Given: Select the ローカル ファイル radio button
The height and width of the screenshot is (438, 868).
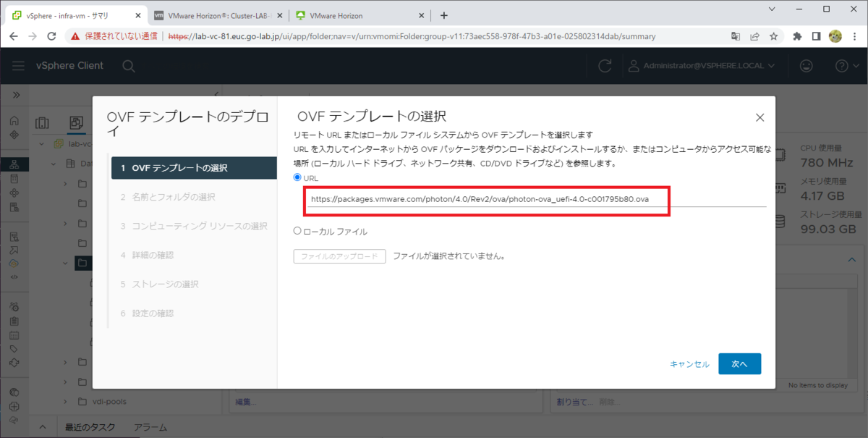Looking at the screenshot, I should (x=297, y=232).
